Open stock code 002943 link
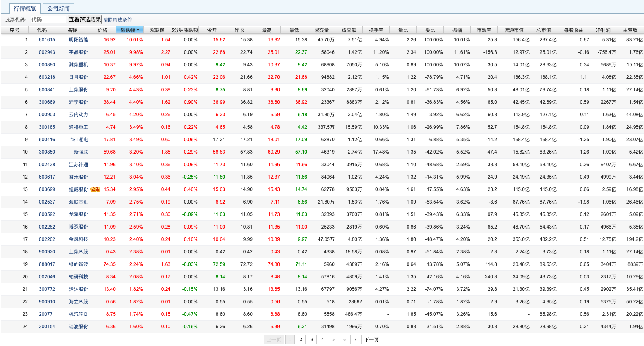 point(47,52)
